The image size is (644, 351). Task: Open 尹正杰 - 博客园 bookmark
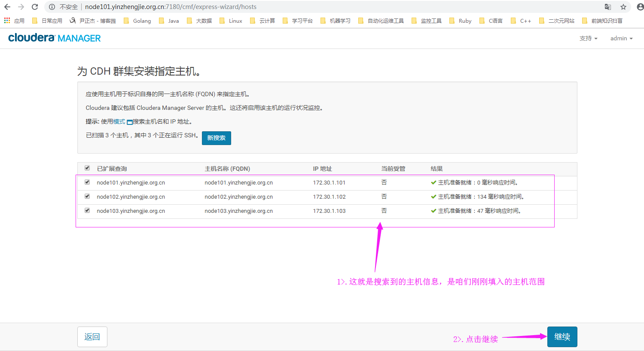pos(92,21)
